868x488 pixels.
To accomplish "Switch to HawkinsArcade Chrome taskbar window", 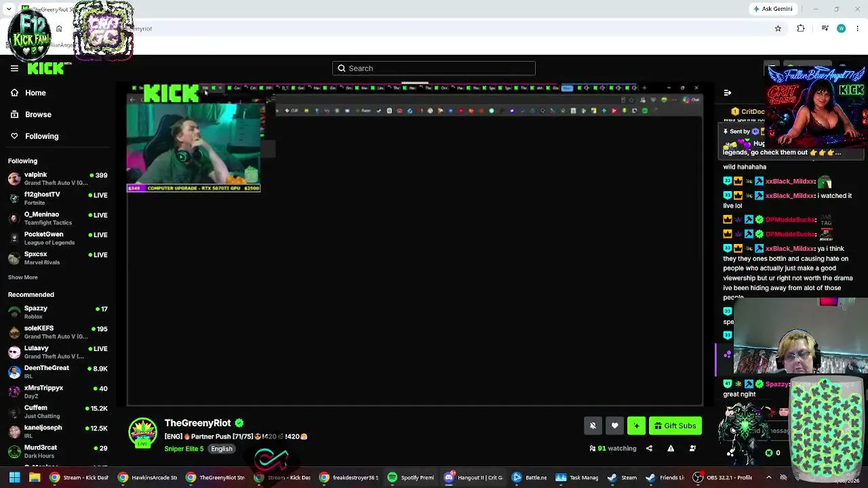I will (x=148, y=477).
